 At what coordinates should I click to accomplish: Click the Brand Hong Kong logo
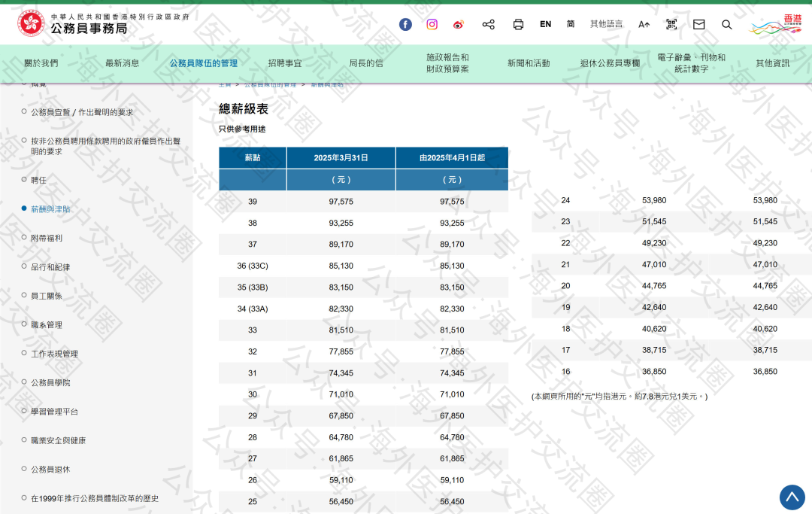[x=775, y=24]
